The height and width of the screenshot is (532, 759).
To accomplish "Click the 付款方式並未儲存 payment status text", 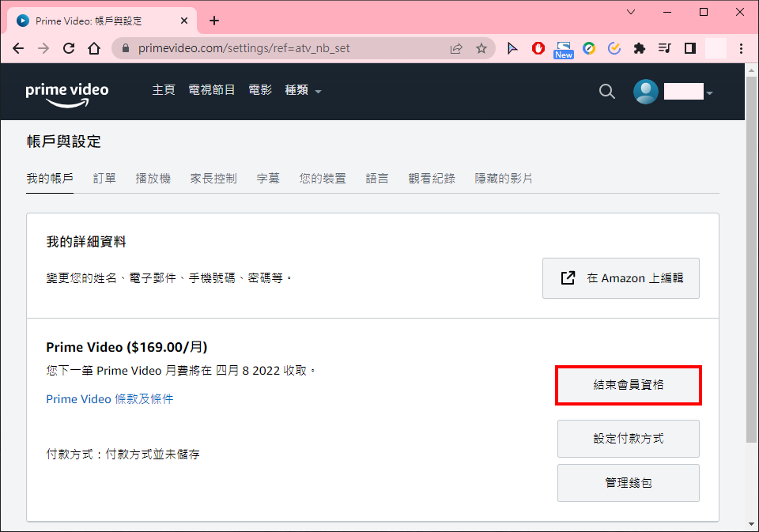I will [153, 455].
